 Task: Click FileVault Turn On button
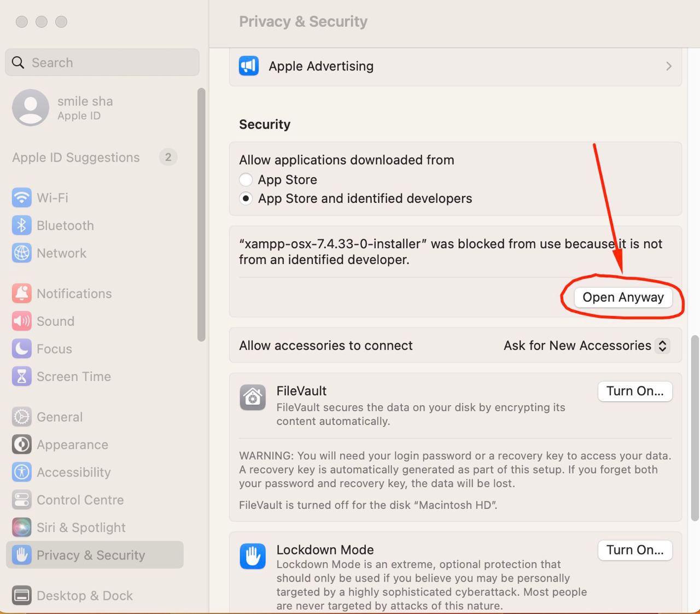point(635,391)
